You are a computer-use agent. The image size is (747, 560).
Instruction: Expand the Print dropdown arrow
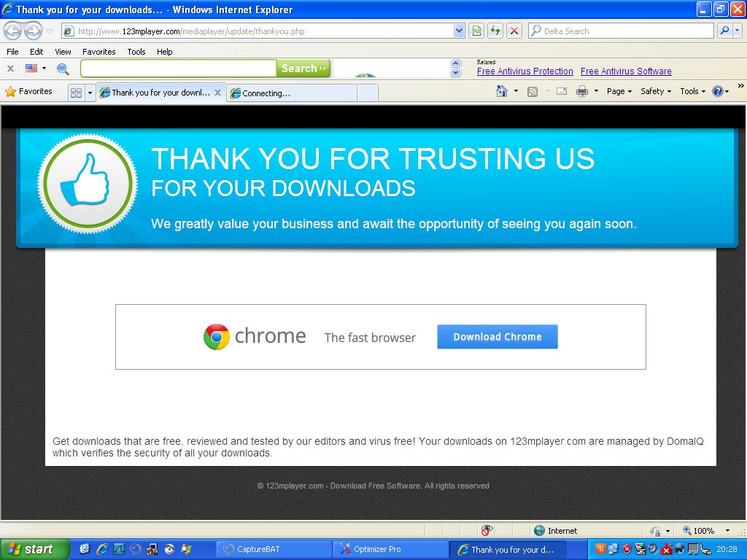click(x=596, y=91)
